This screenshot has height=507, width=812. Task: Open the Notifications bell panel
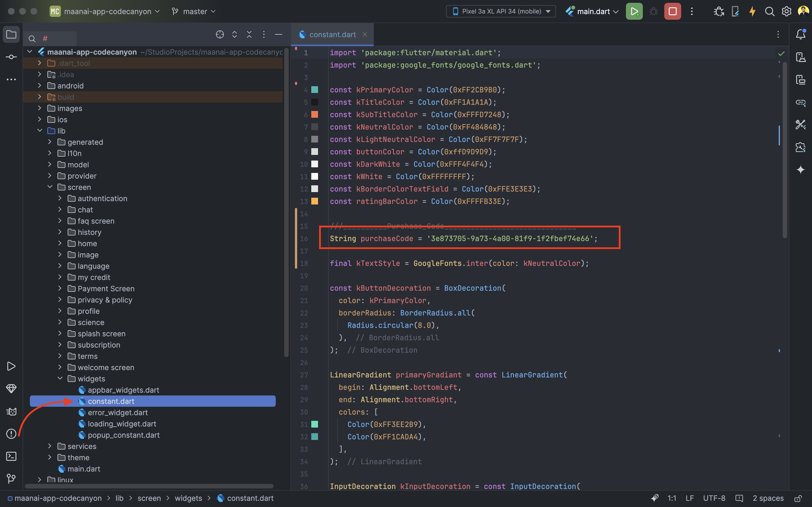[x=801, y=34]
